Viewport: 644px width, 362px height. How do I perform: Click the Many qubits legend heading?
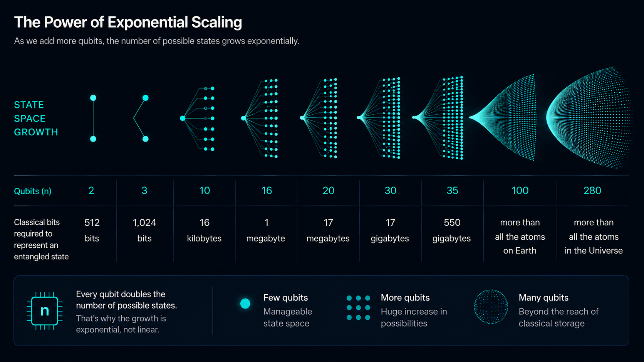coord(543,298)
